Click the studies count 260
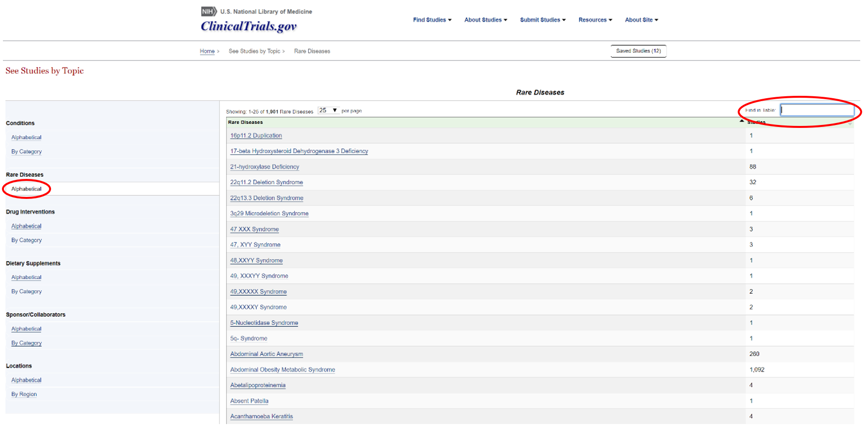Screen dimensions: 868x426 click(754, 354)
